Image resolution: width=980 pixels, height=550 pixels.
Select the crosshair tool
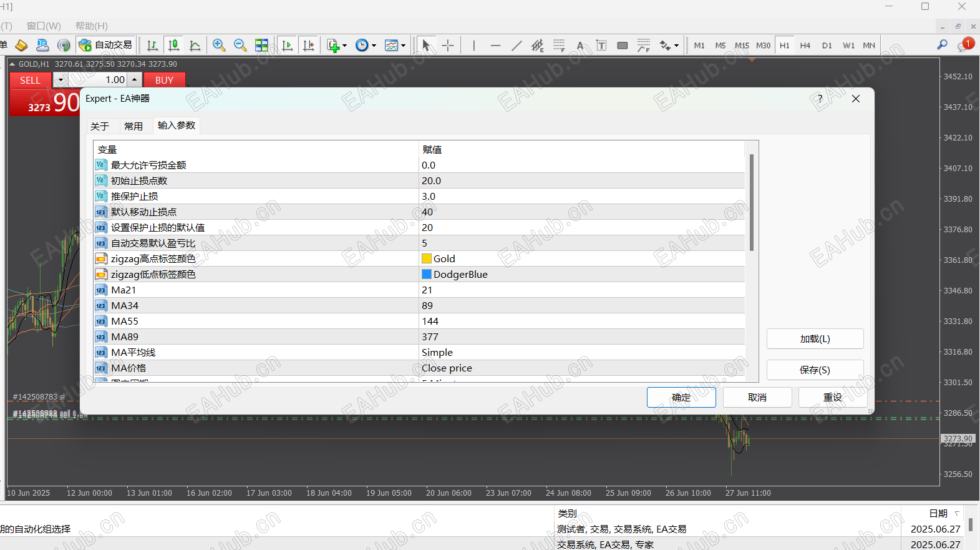pos(448,45)
